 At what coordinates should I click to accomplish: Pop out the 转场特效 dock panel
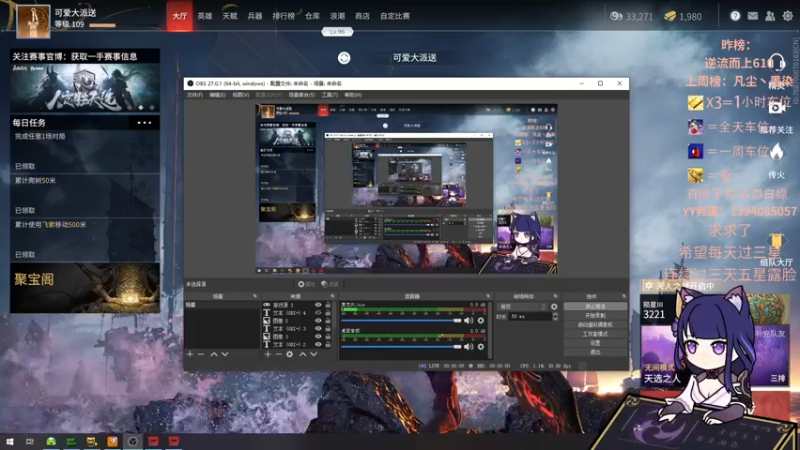[x=555, y=296]
